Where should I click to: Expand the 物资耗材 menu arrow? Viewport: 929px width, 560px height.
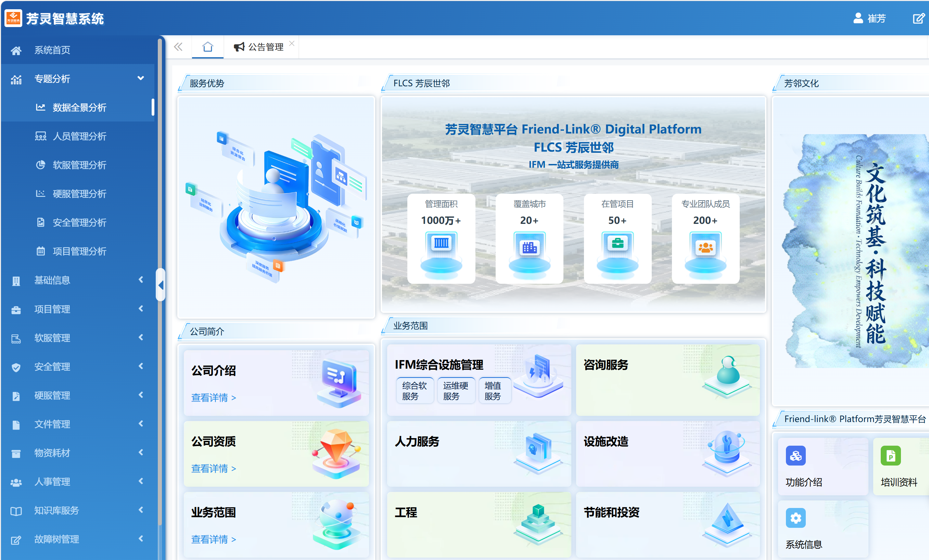click(x=141, y=452)
